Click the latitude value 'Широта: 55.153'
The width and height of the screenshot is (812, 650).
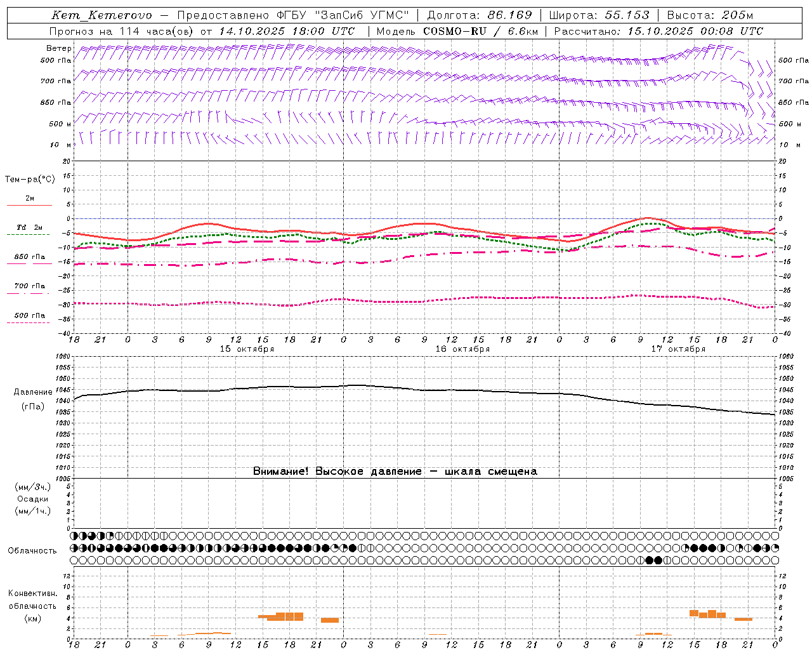coord(599,15)
